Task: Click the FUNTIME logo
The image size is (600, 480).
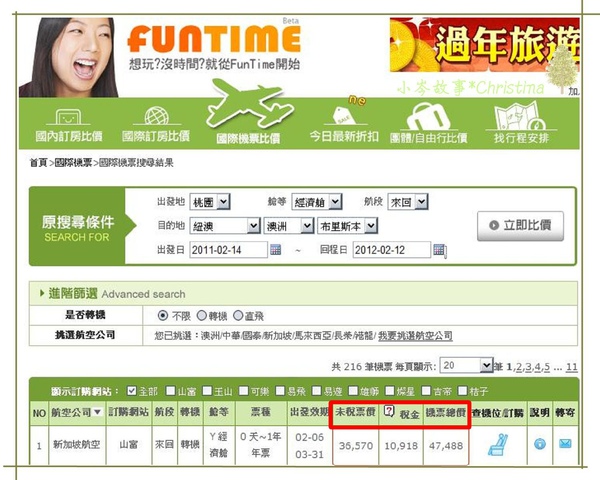Action: pyautogui.click(x=214, y=38)
